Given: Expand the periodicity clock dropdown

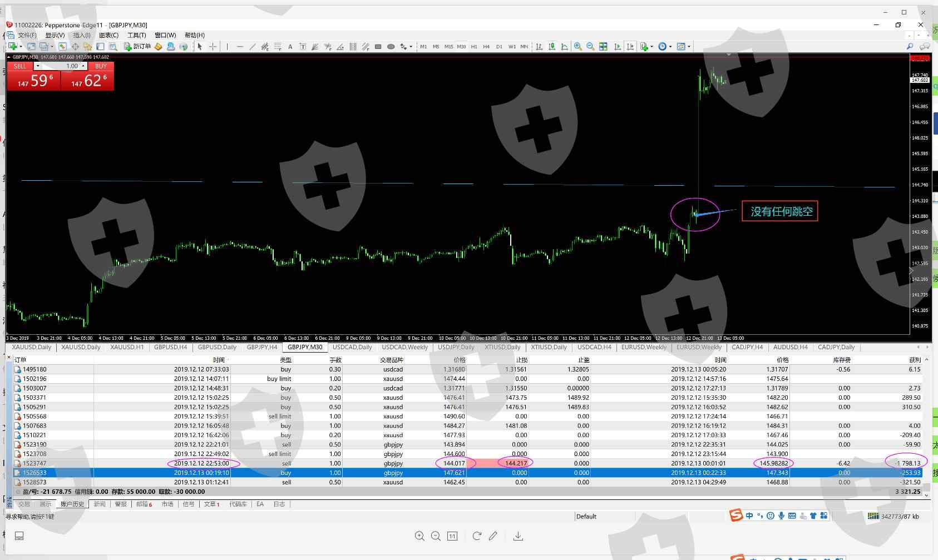Looking at the screenshot, I should [670, 47].
